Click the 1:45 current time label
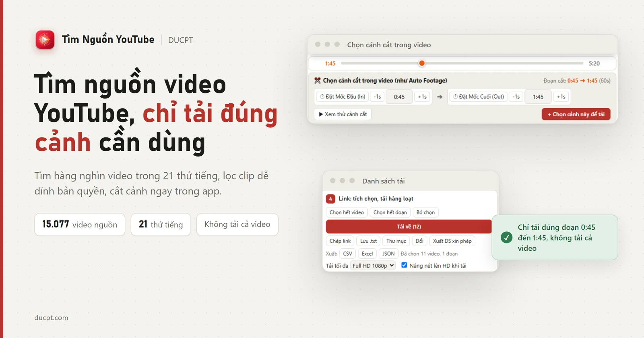Viewport: 644px width, 338px height. point(330,64)
